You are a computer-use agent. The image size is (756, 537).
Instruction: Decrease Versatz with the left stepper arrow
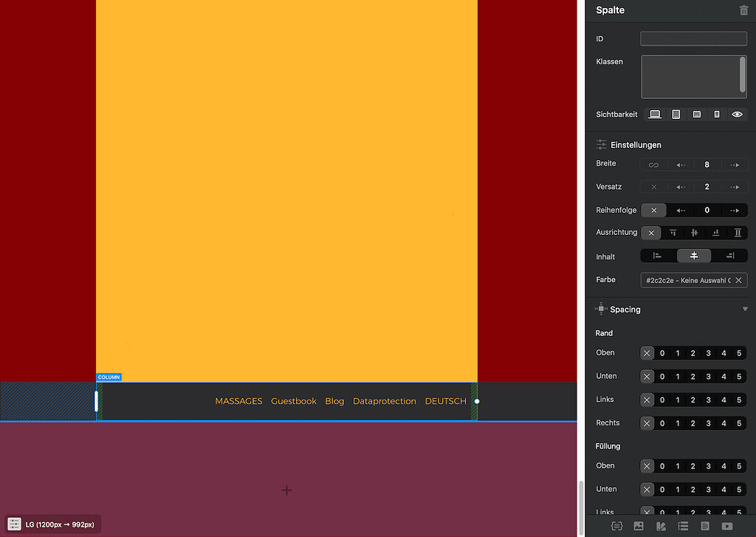click(681, 186)
